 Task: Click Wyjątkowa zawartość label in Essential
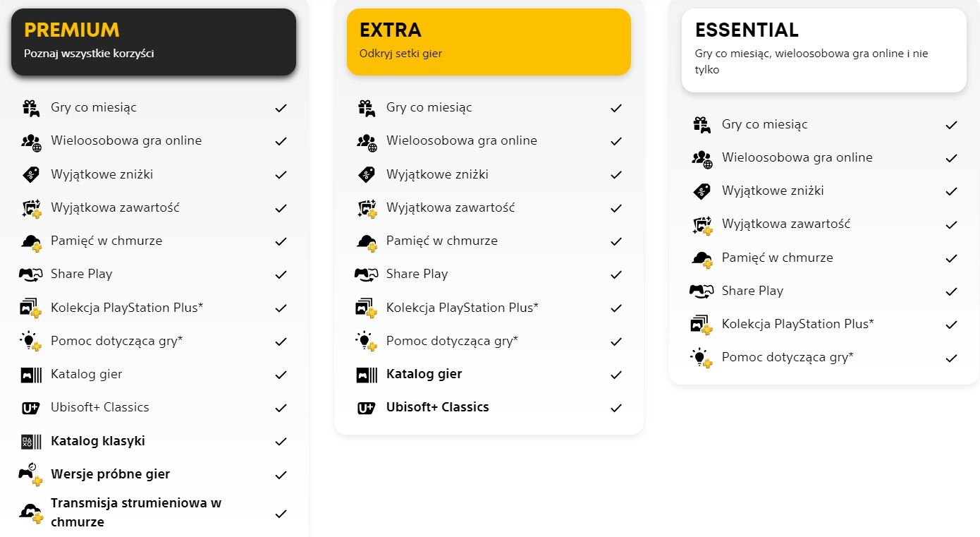[786, 224]
